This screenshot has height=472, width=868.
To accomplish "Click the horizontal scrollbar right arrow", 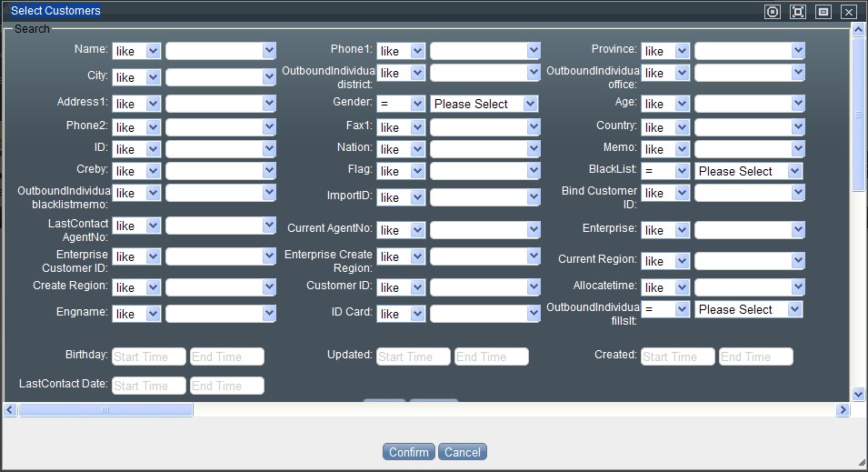I will tap(843, 410).
